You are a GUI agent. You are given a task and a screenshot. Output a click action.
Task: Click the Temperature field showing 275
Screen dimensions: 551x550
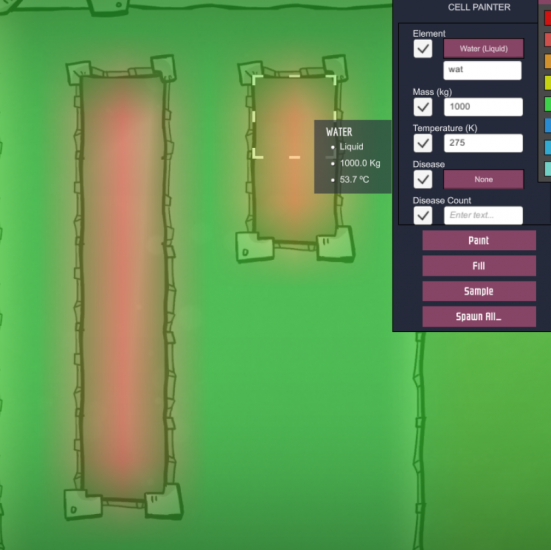point(483,143)
